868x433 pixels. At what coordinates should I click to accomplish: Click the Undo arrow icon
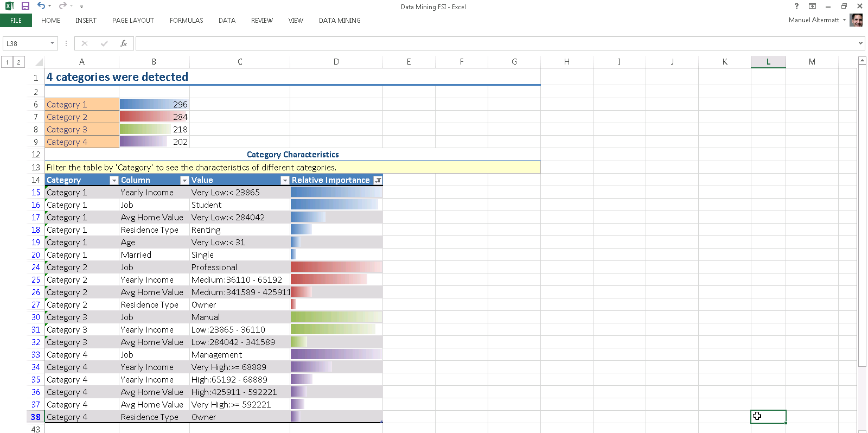(x=41, y=6)
